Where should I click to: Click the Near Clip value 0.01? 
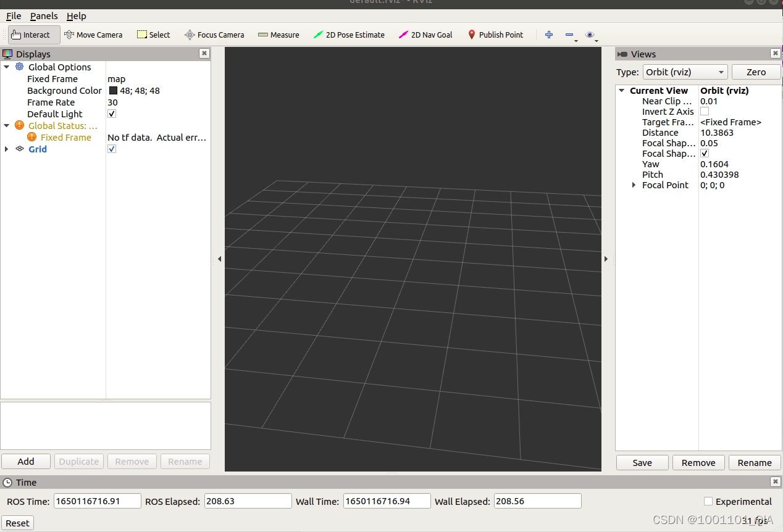click(709, 101)
